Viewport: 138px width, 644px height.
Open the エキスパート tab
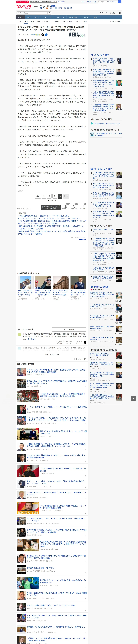tap(48, 17)
